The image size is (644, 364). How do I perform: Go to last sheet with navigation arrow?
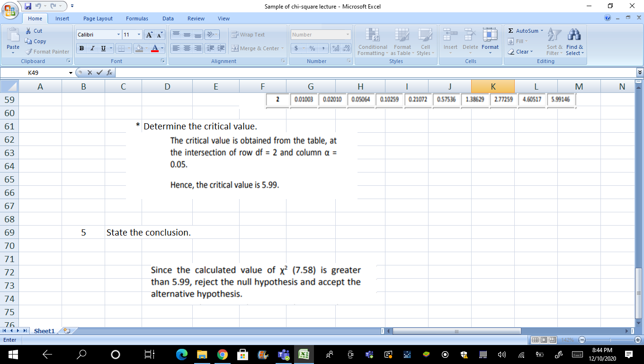(25, 331)
